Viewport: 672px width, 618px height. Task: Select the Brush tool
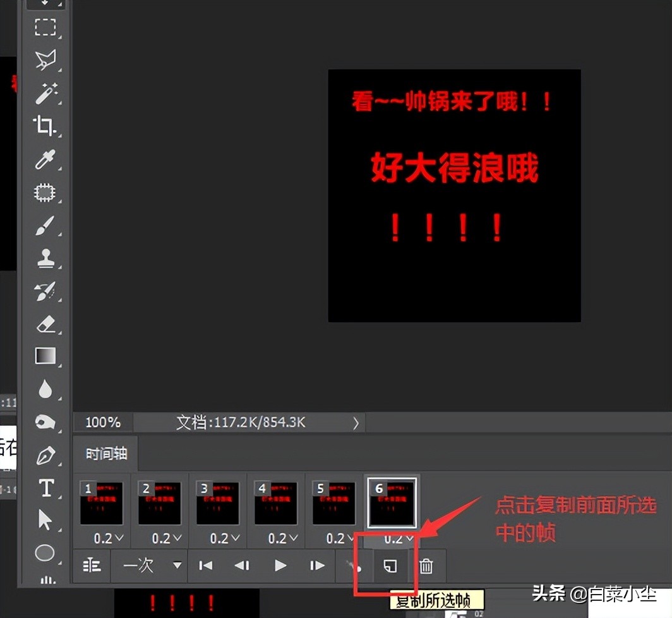click(45, 226)
